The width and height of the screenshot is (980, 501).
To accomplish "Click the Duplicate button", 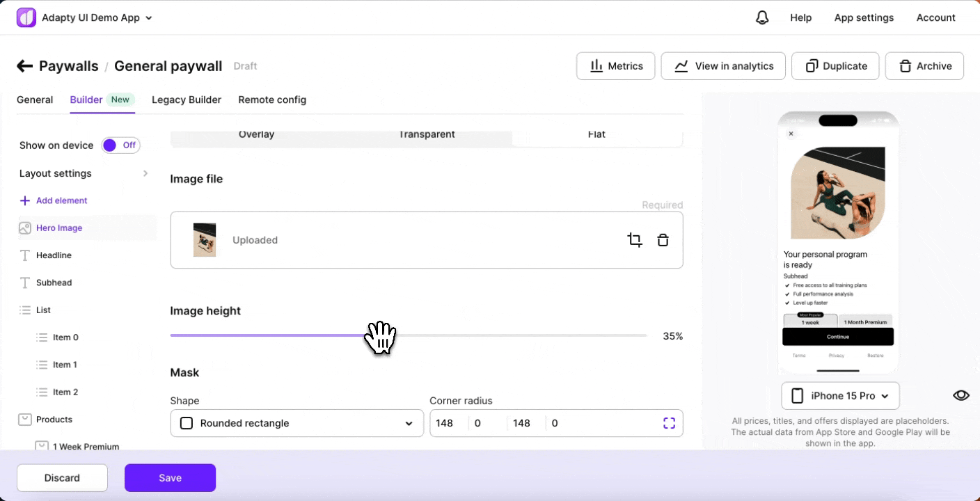I will pyautogui.click(x=835, y=66).
